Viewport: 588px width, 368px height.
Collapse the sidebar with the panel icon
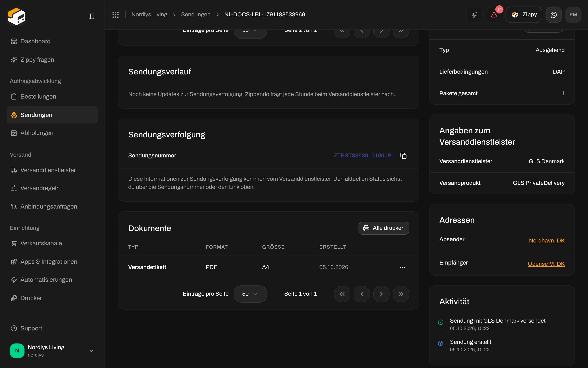[91, 16]
